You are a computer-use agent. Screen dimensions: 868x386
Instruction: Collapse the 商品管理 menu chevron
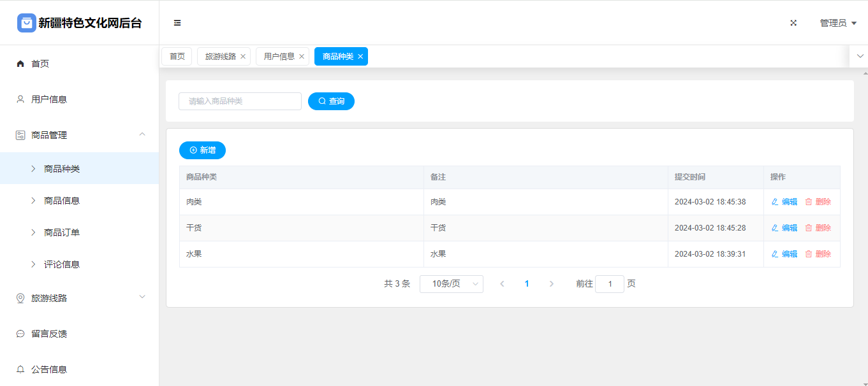(142, 134)
